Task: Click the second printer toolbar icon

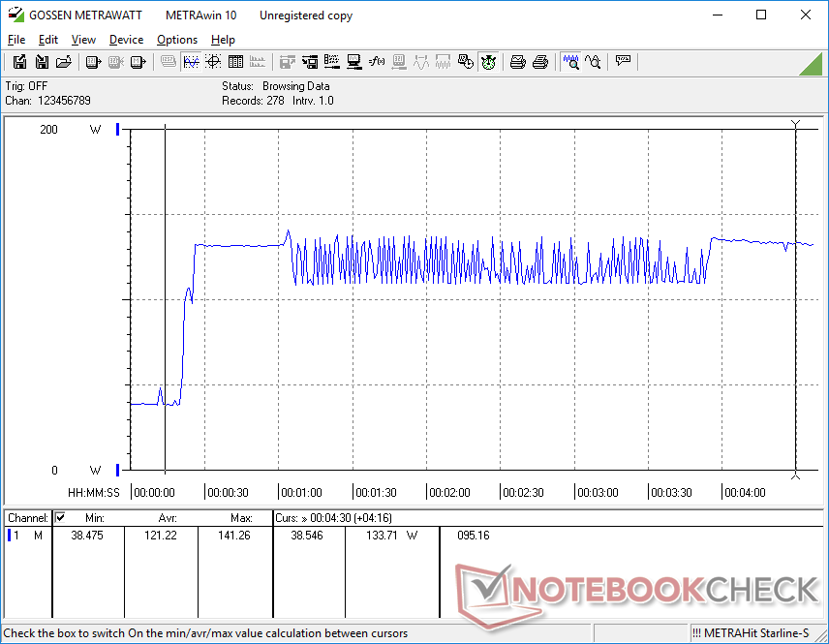Action: coord(539,62)
